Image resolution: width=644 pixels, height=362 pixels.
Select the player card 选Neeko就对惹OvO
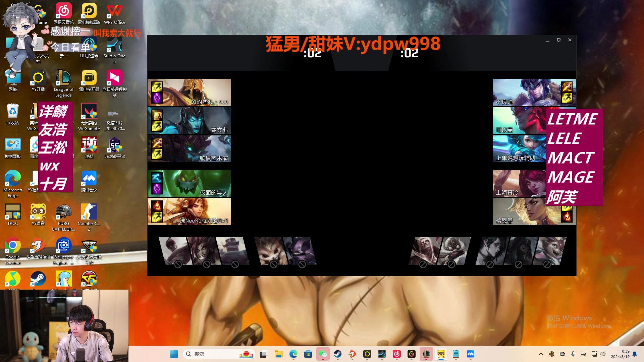[x=189, y=212]
